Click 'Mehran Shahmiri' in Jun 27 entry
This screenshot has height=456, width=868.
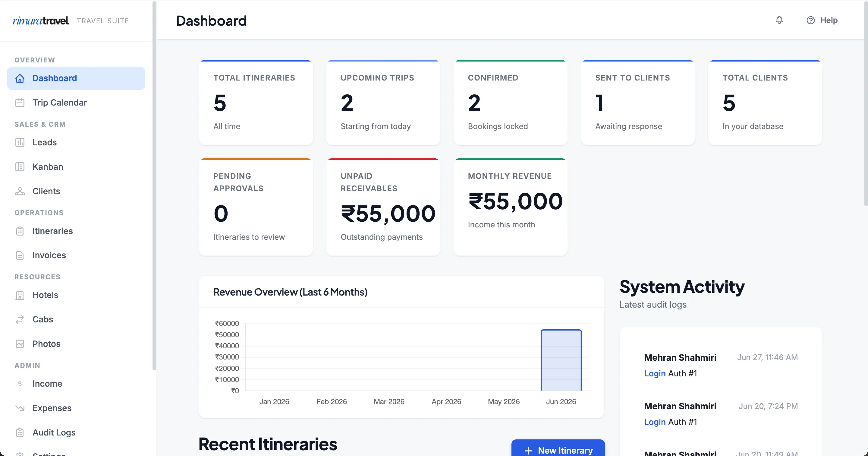pos(680,357)
